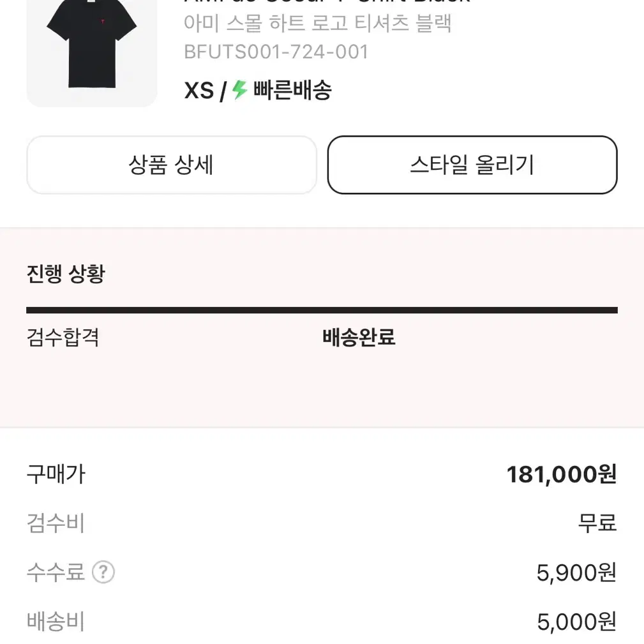644x644 pixels.
Task: Tap the 181,000원 purchase price
Action: point(562,474)
